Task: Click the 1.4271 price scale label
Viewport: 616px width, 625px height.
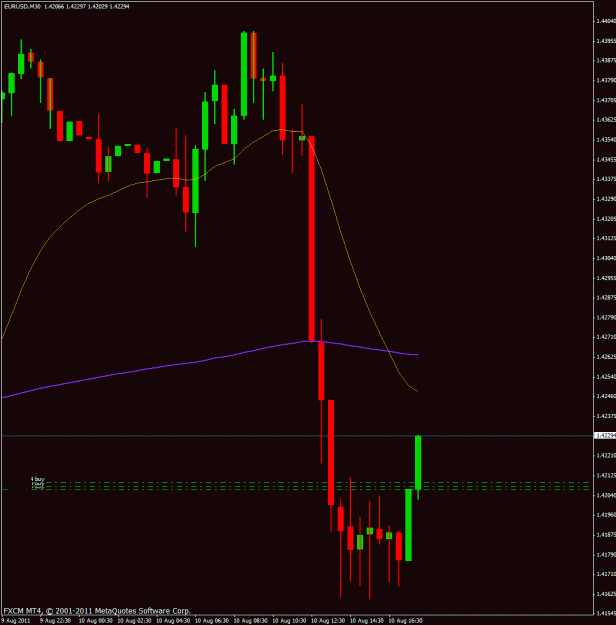Action: tap(606, 337)
